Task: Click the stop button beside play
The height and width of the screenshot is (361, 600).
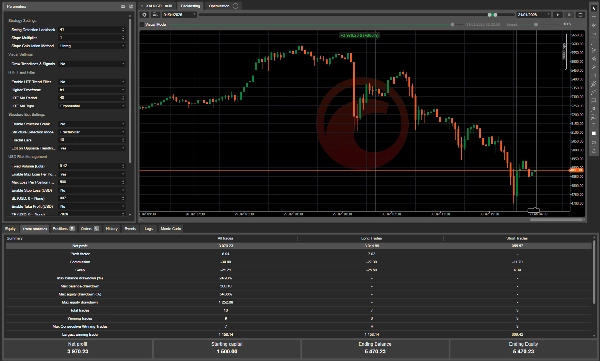Action: pos(569,15)
